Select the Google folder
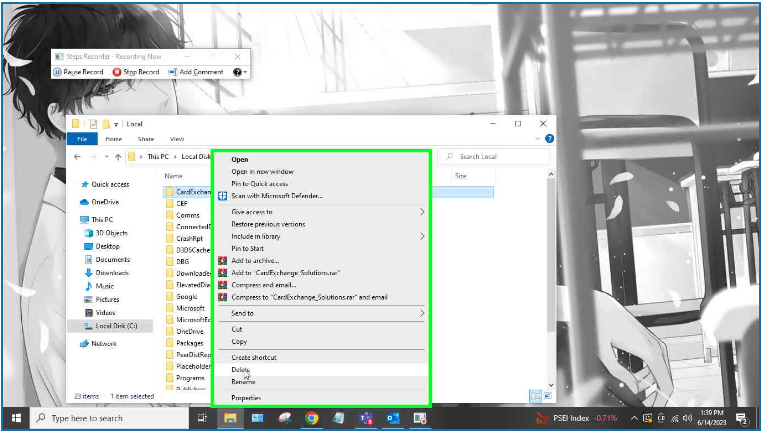 point(182,296)
